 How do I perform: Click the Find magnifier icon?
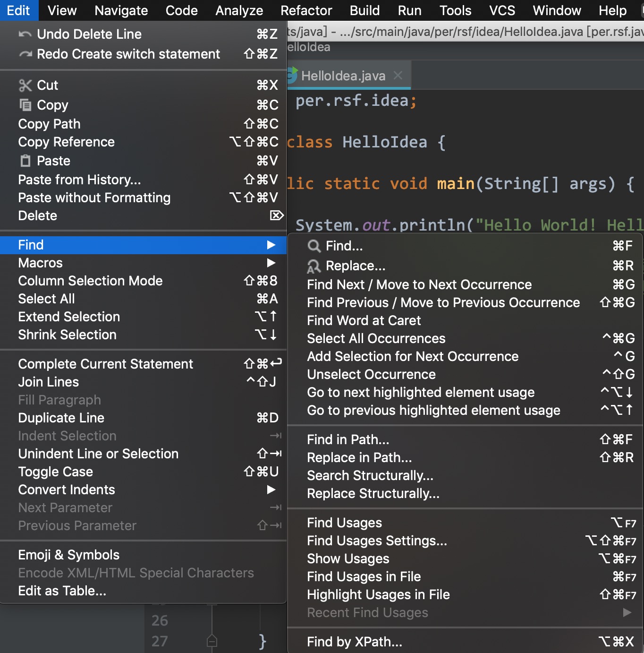(314, 246)
